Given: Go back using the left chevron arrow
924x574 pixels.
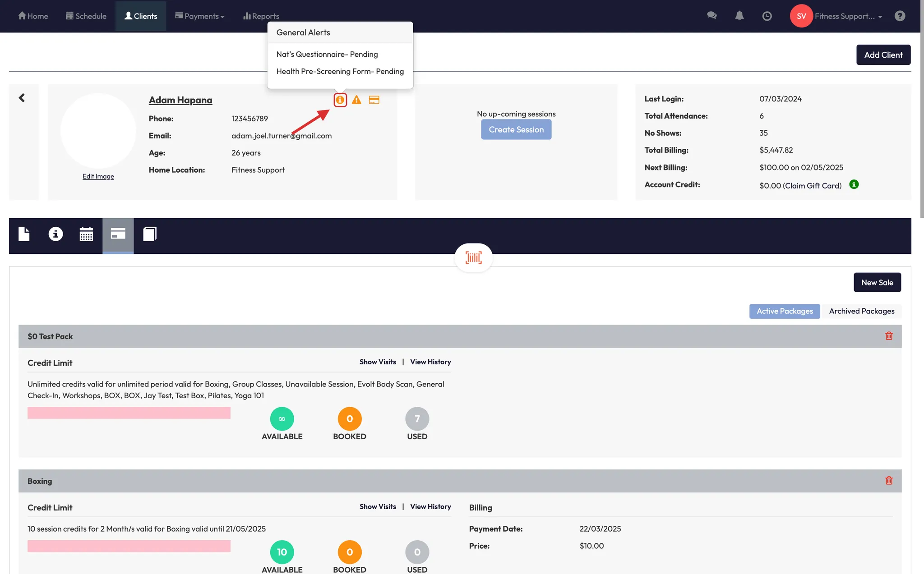Looking at the screenshot, I should point(22,98).
